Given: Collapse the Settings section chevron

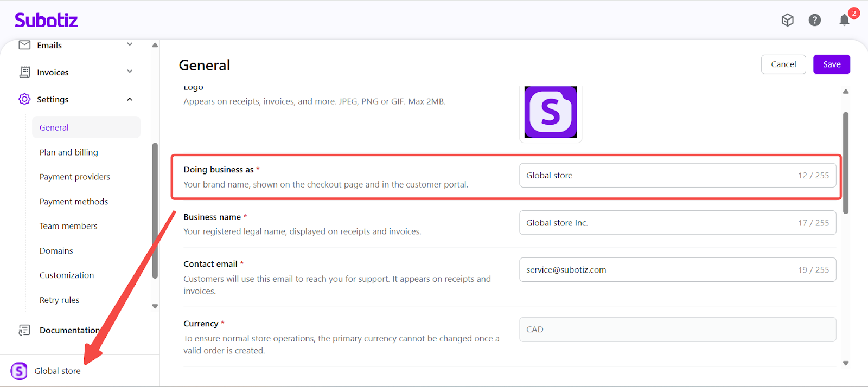Looking at the screenshot, I should tap(130, 99).
